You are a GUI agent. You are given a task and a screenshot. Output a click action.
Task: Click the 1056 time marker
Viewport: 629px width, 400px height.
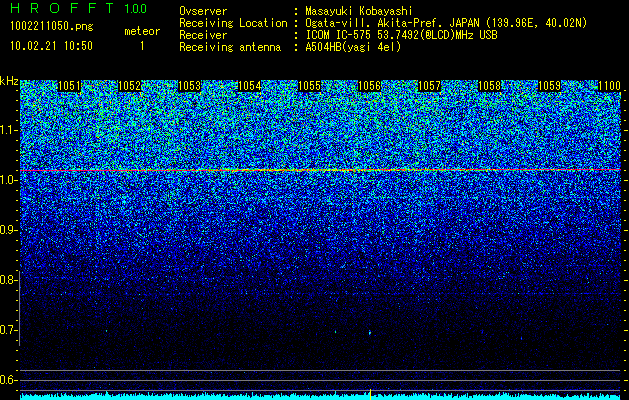369,86
